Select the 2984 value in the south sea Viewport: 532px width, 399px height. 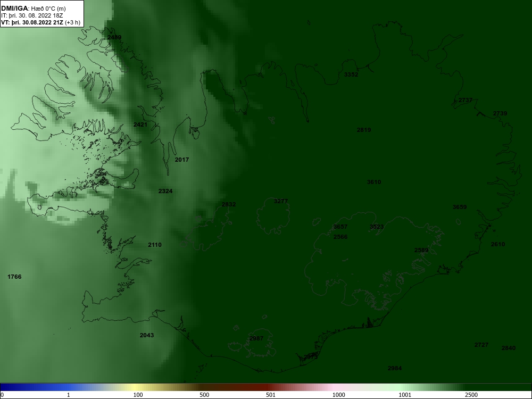click(395, 368)
